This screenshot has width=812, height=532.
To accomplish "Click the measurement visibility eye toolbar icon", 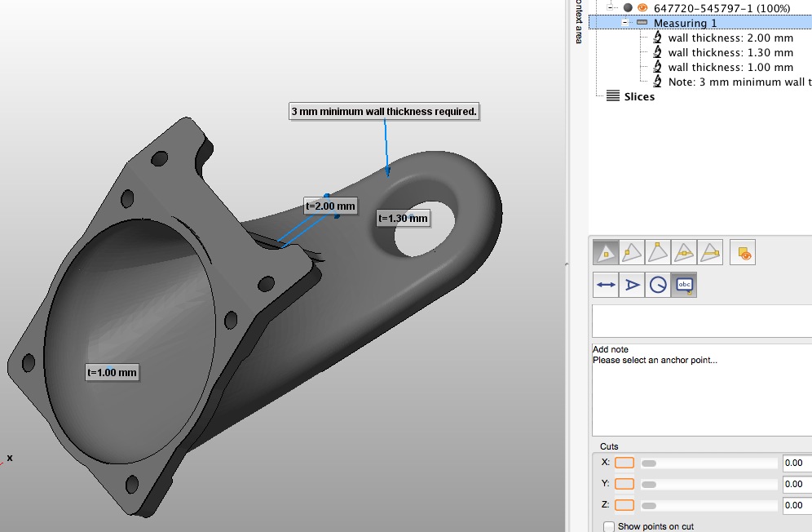I will tap(743, 254).
